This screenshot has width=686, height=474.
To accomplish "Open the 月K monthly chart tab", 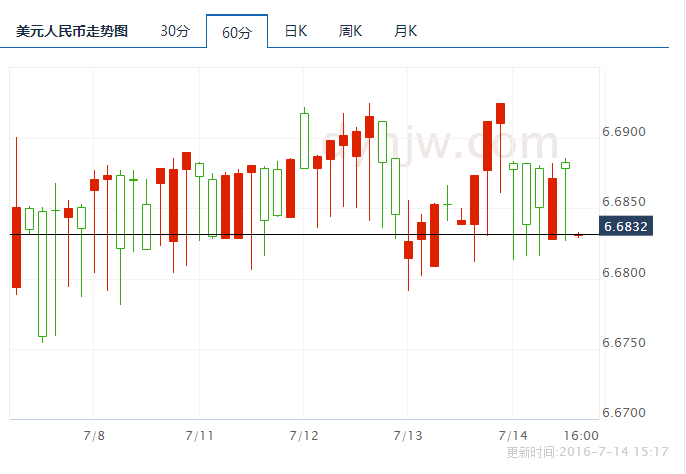I will (x=406, y=31).
